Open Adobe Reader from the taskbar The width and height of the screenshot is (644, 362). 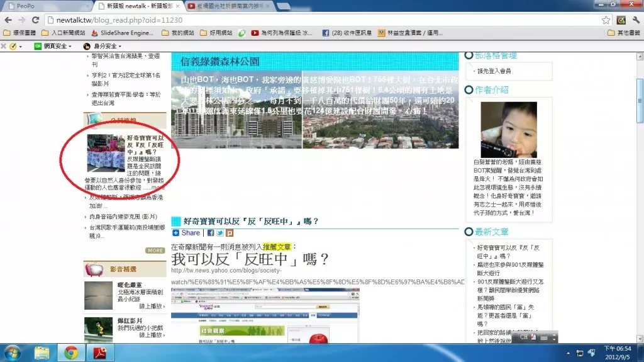pos(100,353)
